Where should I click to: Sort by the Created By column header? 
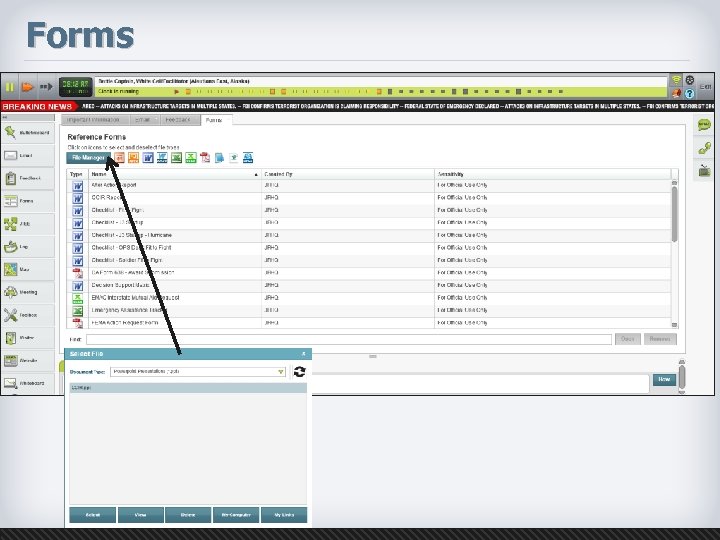pos(348,174)
